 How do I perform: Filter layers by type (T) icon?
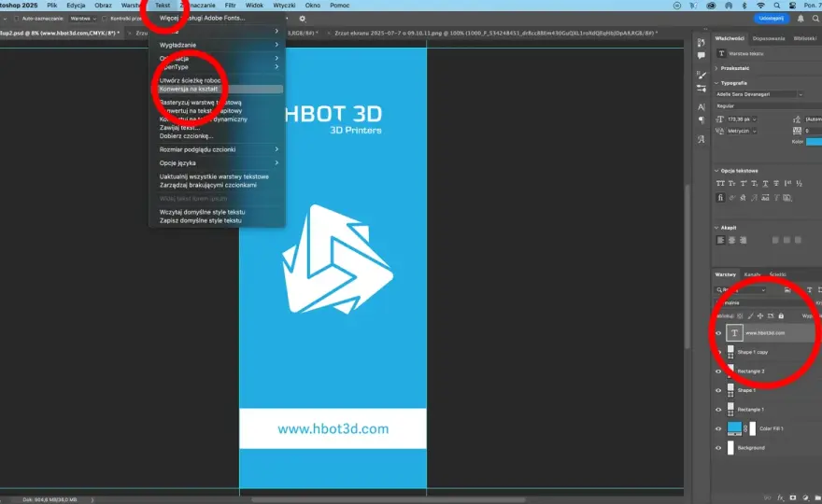pyautogui.click(x=810, y=289)
